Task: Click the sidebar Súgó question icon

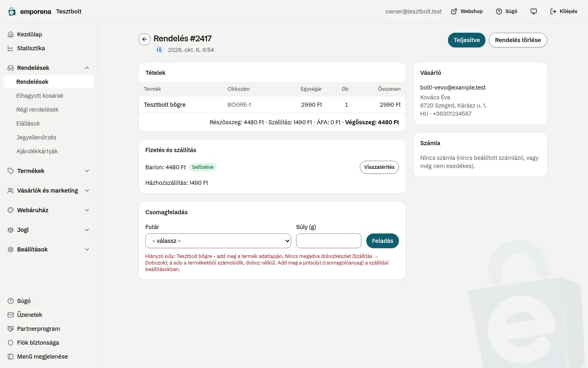Action: coord(11,301)
